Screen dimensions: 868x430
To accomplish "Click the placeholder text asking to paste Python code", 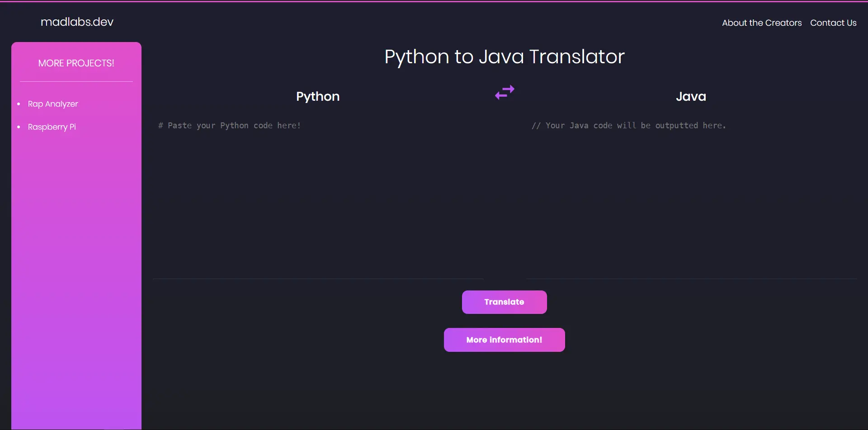I will (x=229, y=126).
